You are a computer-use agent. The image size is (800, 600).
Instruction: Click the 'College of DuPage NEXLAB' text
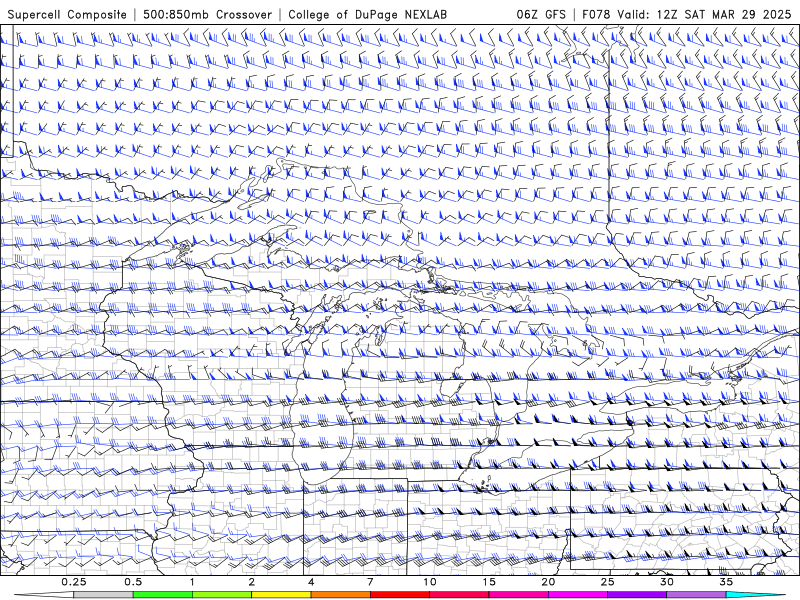(x=367, y=14)
